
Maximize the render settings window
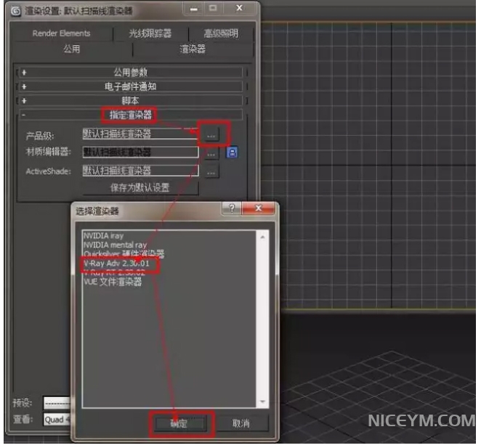213,8
